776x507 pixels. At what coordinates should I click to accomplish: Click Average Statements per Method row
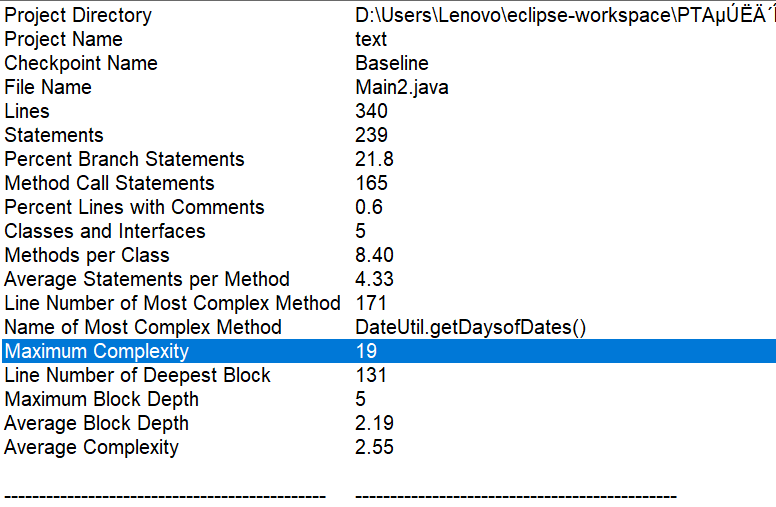pyautogui.click(x=147, y=279)
